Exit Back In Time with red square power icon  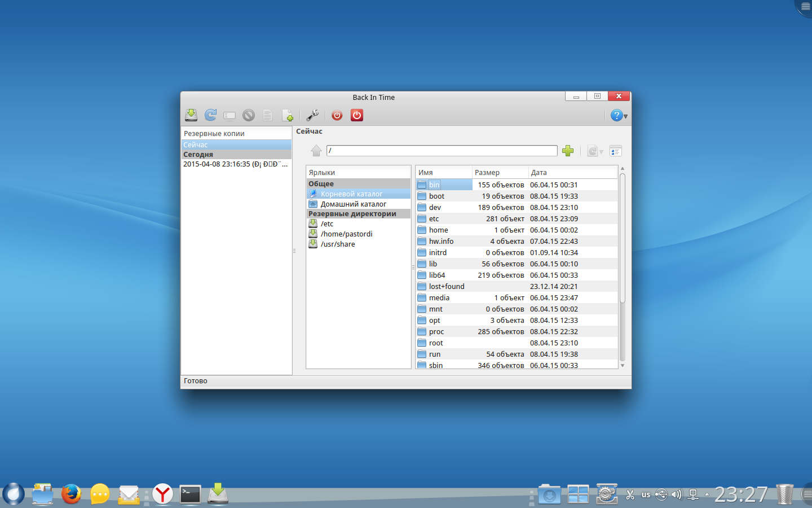[357, 115]
